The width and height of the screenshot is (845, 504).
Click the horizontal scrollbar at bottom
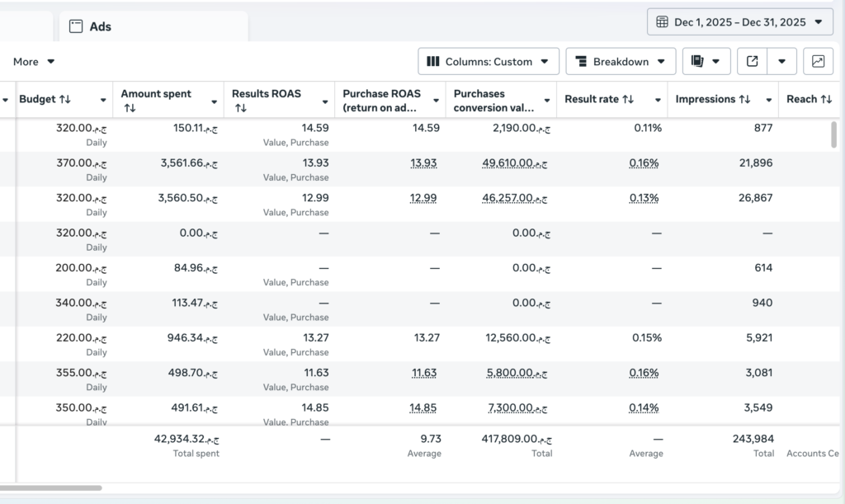coord(50,488)
